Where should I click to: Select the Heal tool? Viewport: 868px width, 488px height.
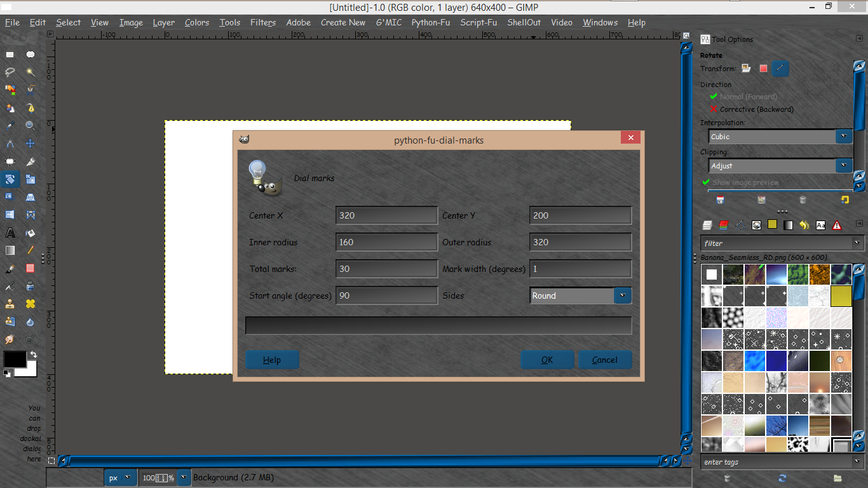point(30,304)
